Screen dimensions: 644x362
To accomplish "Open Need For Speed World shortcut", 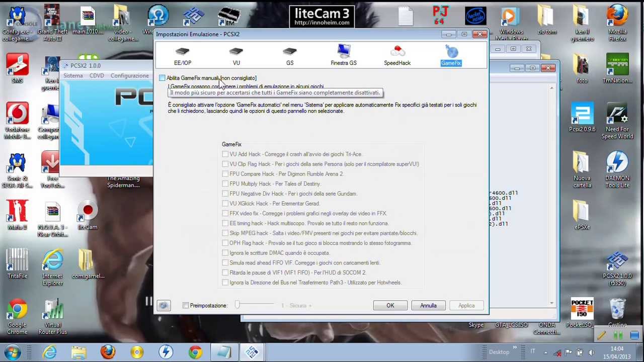I will click(617, 121).
